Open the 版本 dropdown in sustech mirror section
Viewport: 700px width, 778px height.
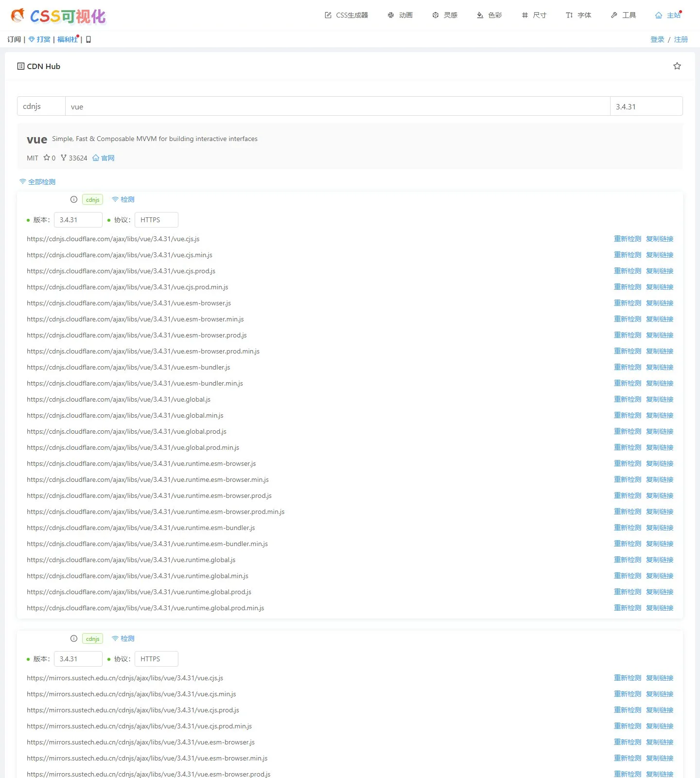[78, 659]
